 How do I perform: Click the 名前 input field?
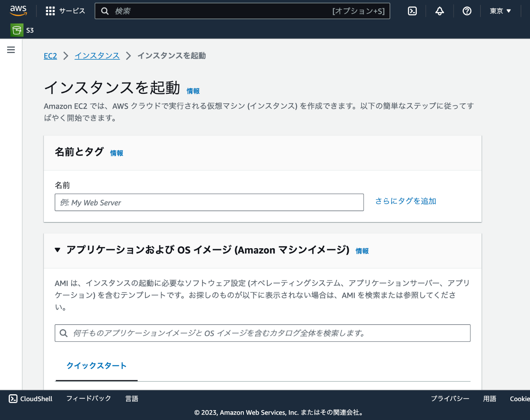tap(209, 202)
